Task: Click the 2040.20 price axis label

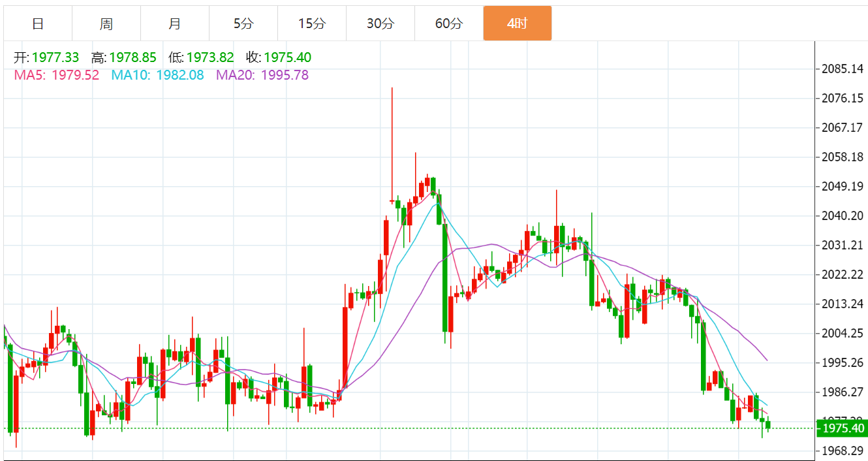Action: click(842, 215)
